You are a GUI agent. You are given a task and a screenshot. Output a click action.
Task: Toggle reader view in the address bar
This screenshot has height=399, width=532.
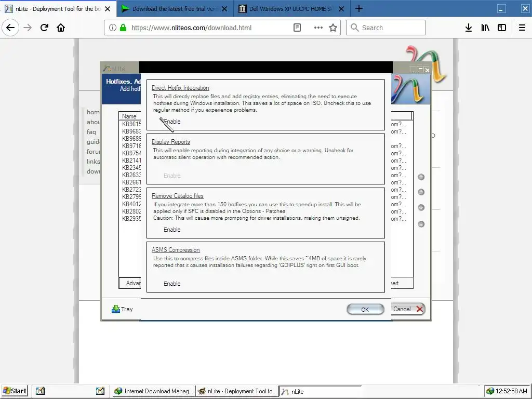pos(297,28)
